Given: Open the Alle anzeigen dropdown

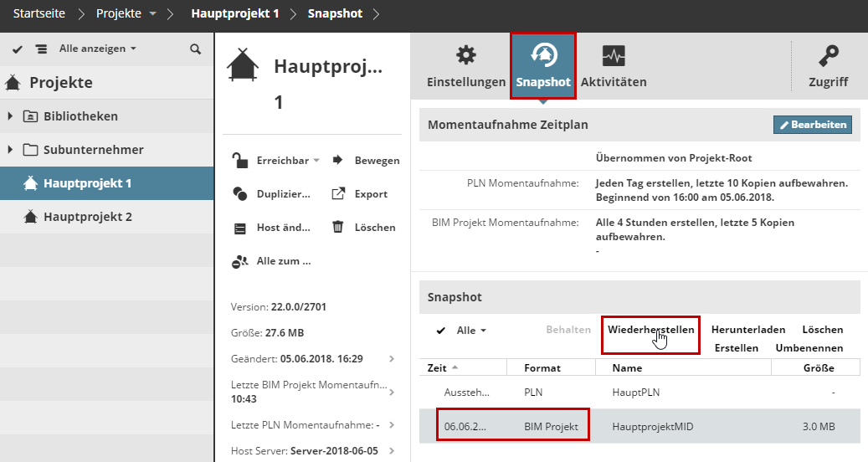Looking at the screenshot, I should (x=97, y=49).
